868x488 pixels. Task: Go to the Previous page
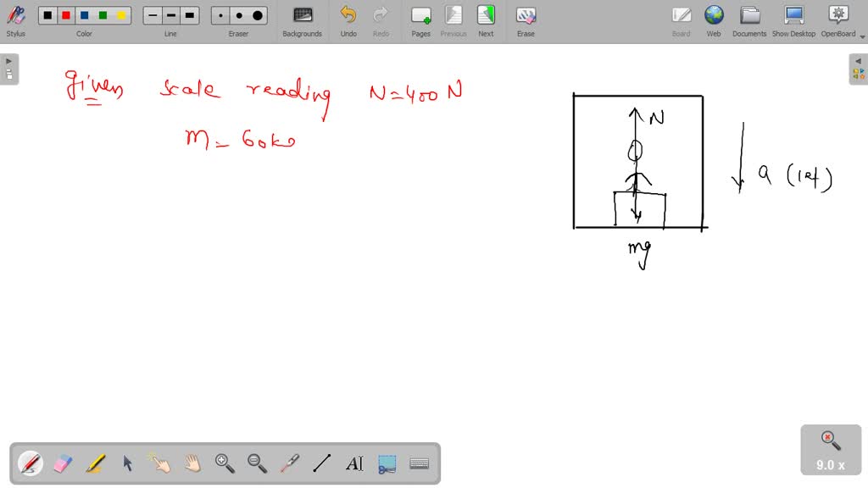[x=453, y=21]
